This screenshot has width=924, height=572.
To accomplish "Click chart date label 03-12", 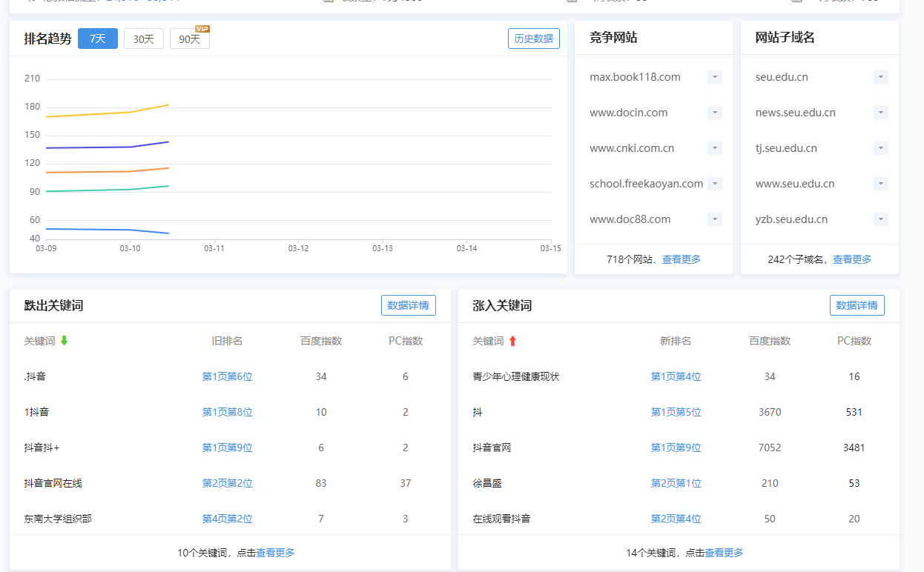I will pyautogui.click(x=298, y=248).
